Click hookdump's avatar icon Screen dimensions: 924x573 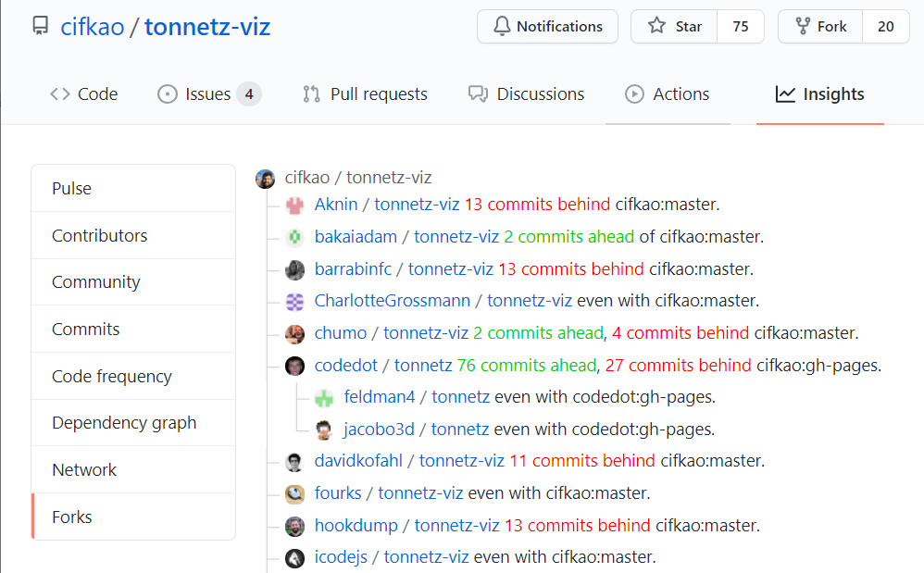coord(294,526)
